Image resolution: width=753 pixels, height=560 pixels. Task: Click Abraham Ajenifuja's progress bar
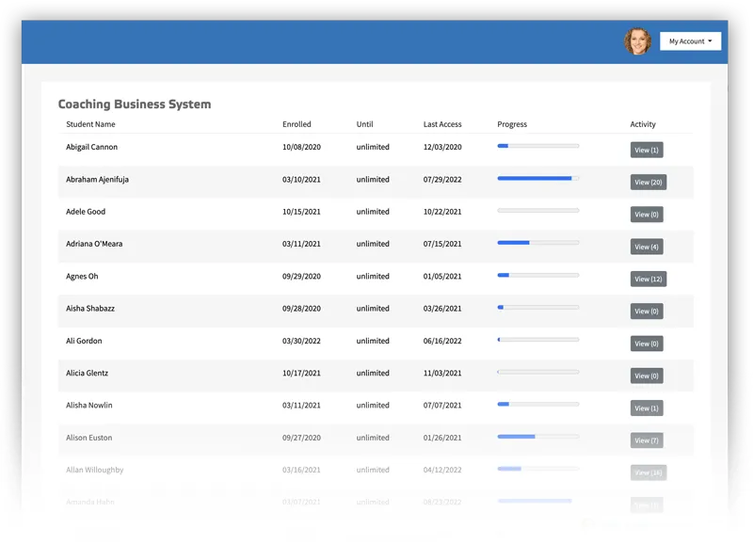tap(537, 178)
